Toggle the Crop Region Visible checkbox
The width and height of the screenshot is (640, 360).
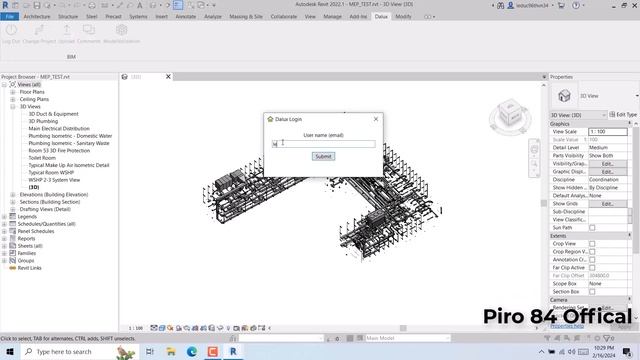(x=592, y=252)
